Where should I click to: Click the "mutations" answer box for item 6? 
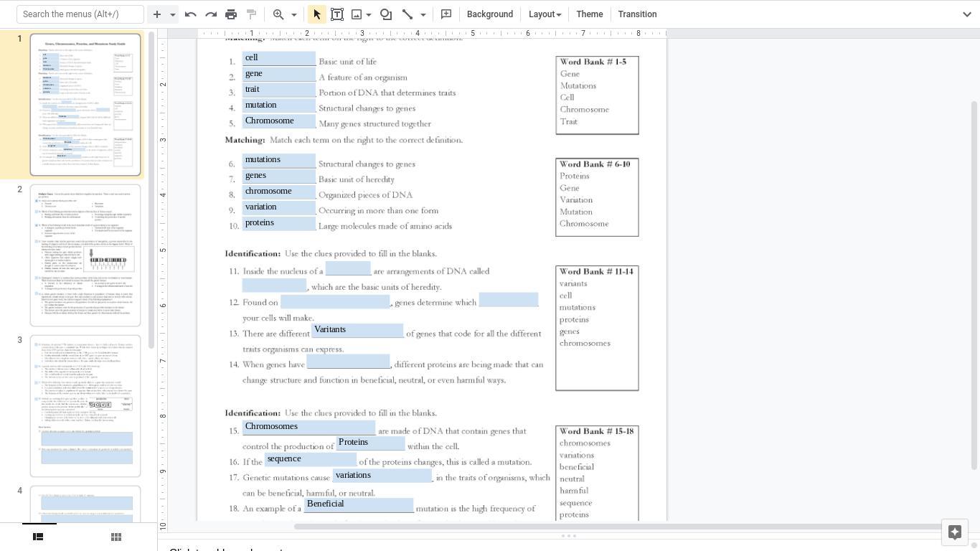(279, 161)
